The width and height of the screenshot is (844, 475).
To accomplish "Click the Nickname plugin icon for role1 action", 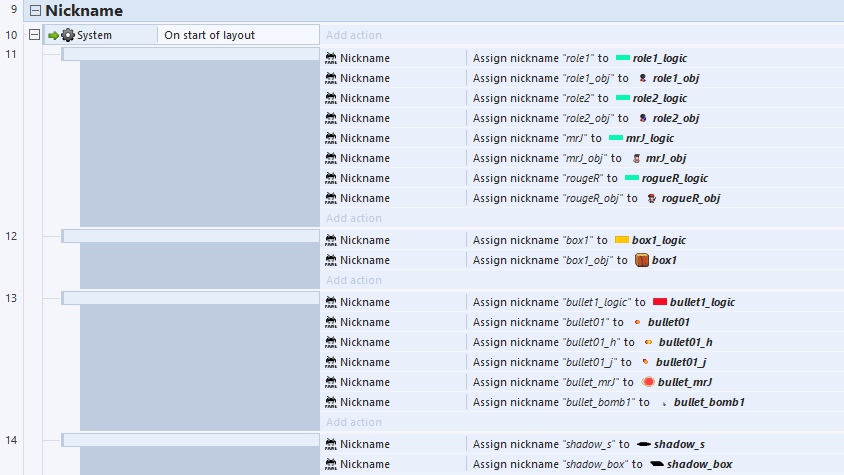I will (331, 58).
